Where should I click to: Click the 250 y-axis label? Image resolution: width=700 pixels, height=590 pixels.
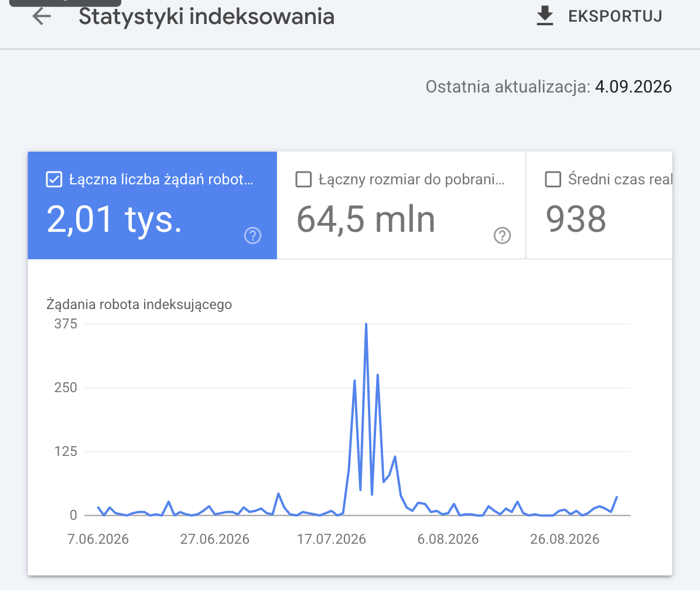tap(66, 387)
